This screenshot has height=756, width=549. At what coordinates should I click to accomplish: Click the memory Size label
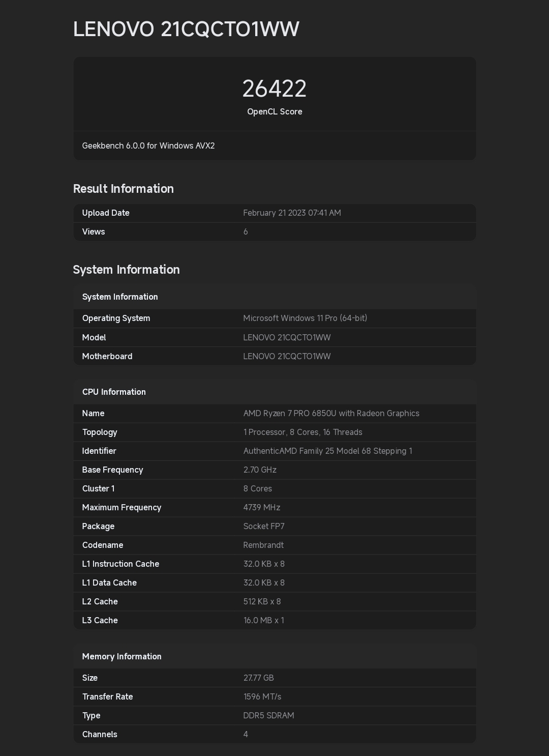(x=90, y=678)
